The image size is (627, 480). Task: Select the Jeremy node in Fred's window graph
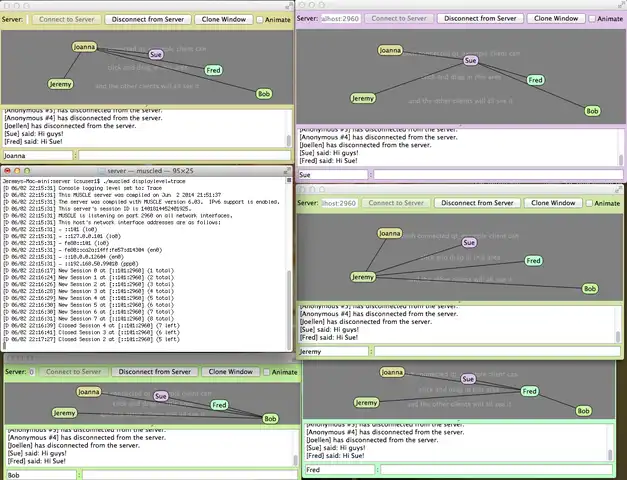tap(366, 403)
